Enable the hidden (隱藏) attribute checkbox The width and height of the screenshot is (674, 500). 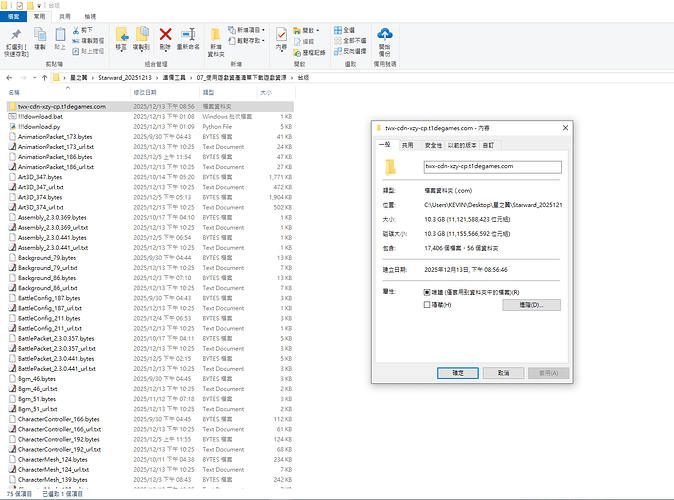click(x=428, y=304)
